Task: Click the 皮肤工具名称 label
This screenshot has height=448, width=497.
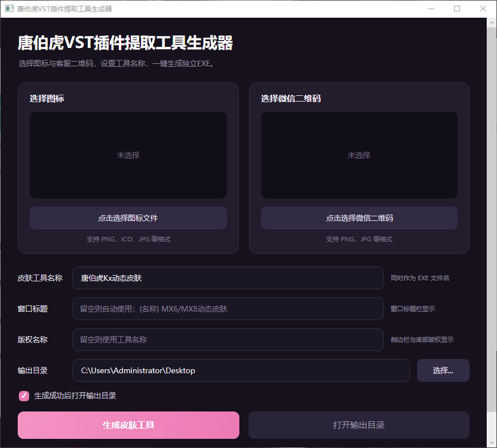Action: [40, 278]
